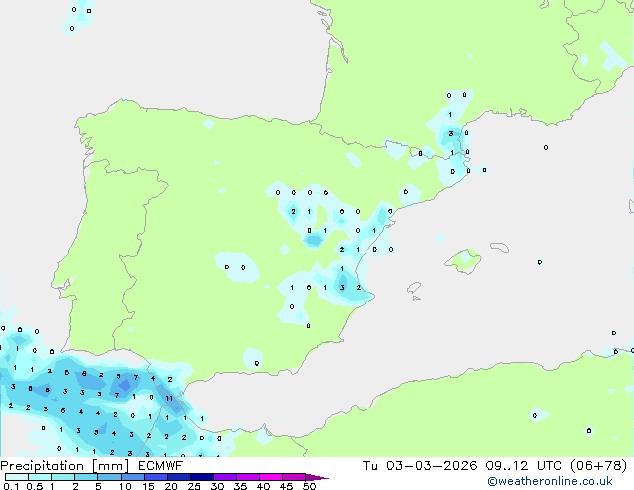Screen dimensions: 634x490
Task: Click the Ibiza island outline
Action: tap(414, 288)
